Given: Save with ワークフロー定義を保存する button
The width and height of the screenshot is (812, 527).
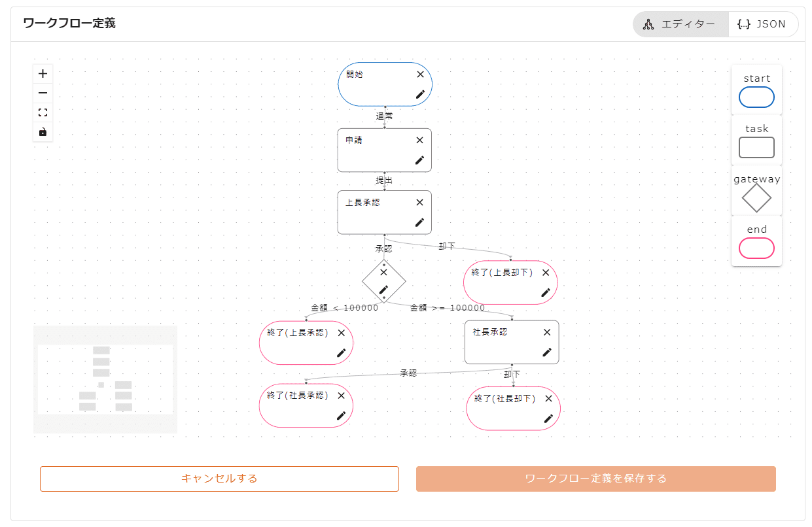Looking at the screenshot, I should click(x=595, y=479).
